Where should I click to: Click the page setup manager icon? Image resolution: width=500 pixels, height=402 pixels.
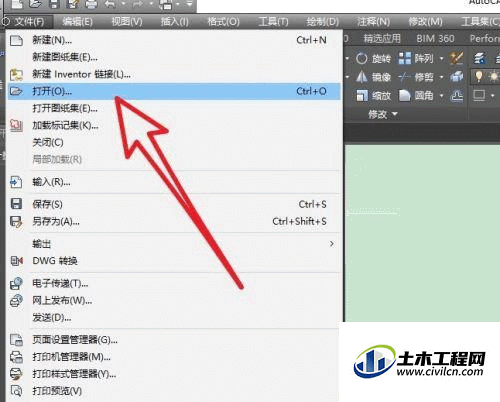16,340
